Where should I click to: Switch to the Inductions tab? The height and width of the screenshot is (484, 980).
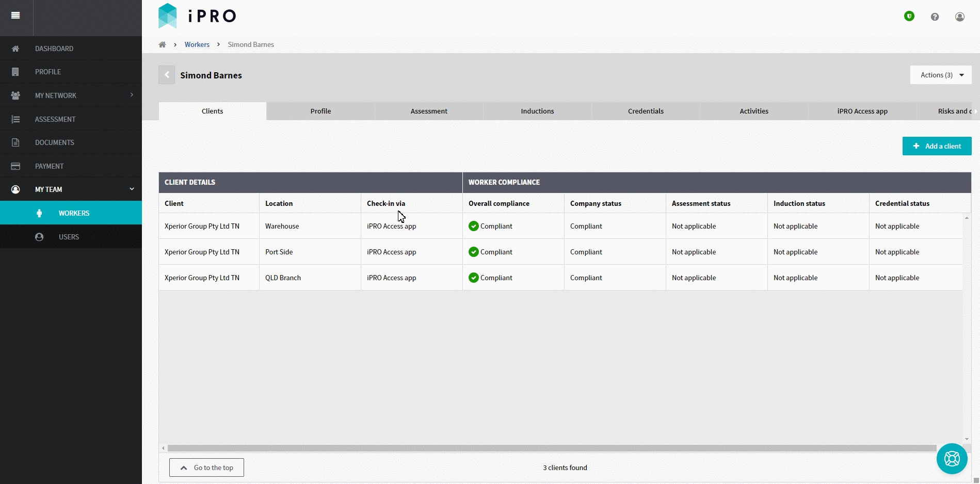tap(537, 111)
